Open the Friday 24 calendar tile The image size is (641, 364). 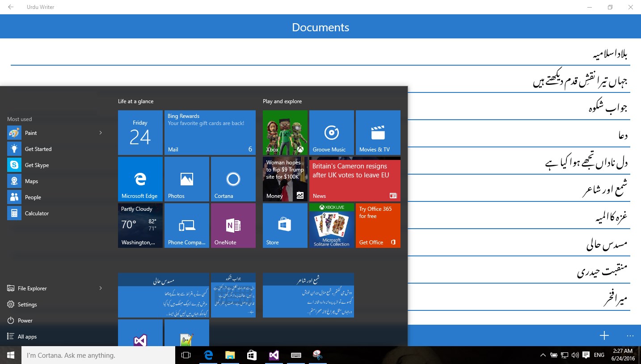140,133
